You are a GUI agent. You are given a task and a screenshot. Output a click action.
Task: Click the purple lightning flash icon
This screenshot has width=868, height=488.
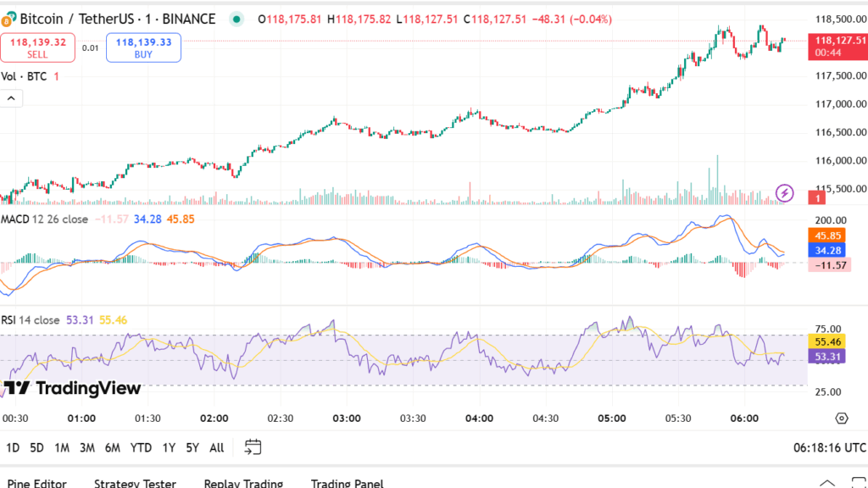(784, 193)
